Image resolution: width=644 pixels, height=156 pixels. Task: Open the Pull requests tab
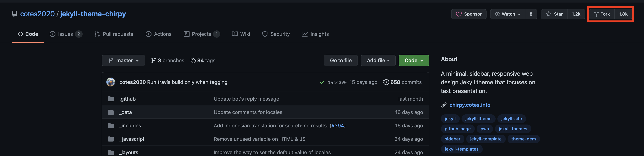(114, 34)
